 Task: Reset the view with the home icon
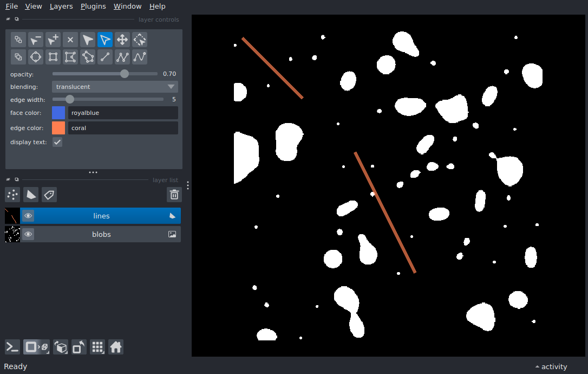(116, 347)
